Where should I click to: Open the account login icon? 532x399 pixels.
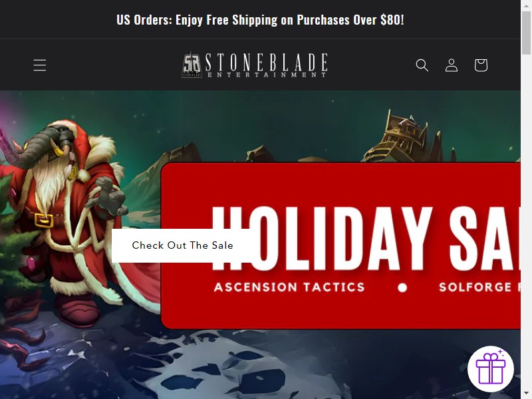pos(452,65)
